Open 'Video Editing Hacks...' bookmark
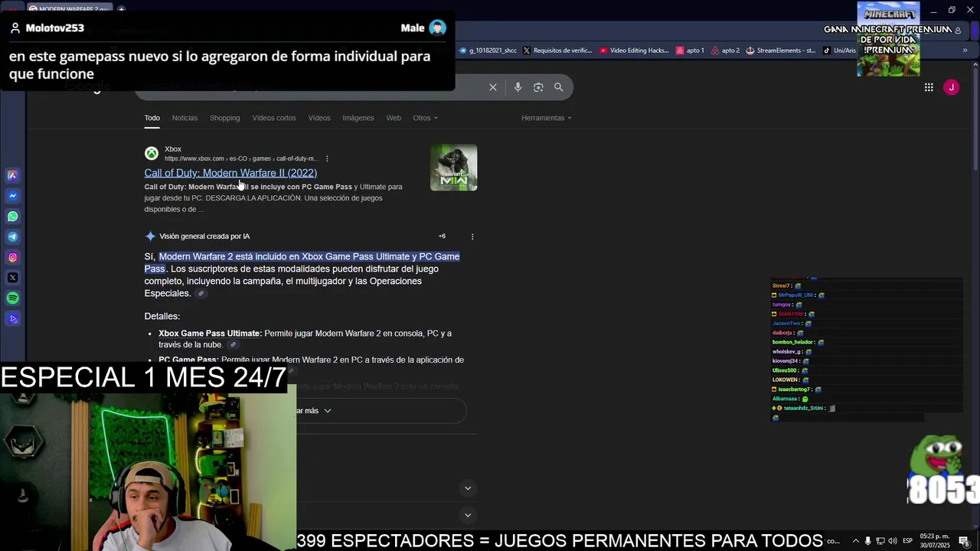980x551 pixels. [635, 51]
